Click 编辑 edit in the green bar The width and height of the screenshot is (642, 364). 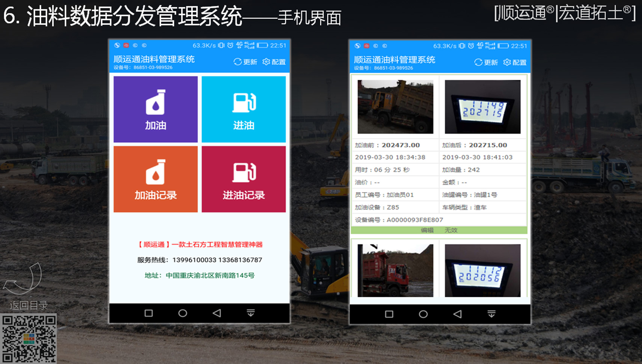pos(427,230)
